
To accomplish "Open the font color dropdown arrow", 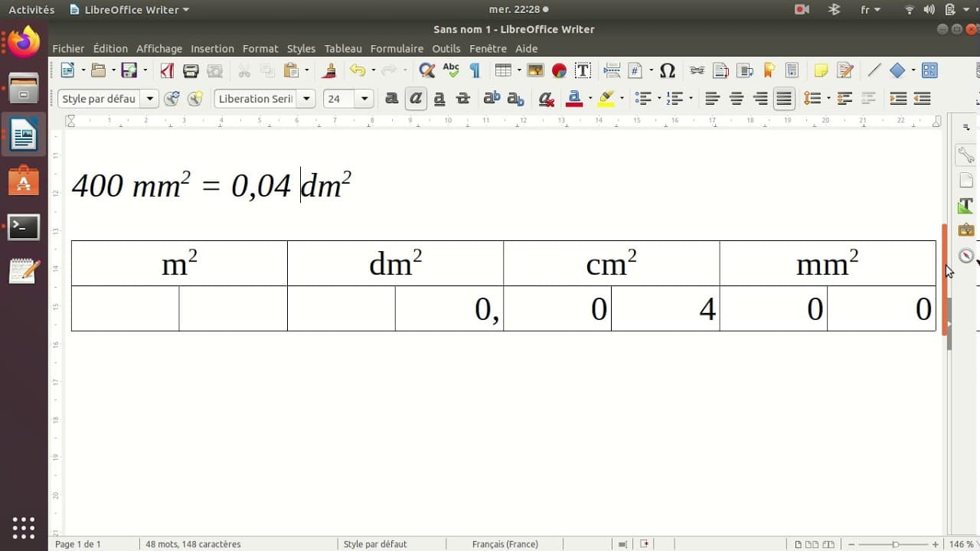I will click(x=590, y=99).
